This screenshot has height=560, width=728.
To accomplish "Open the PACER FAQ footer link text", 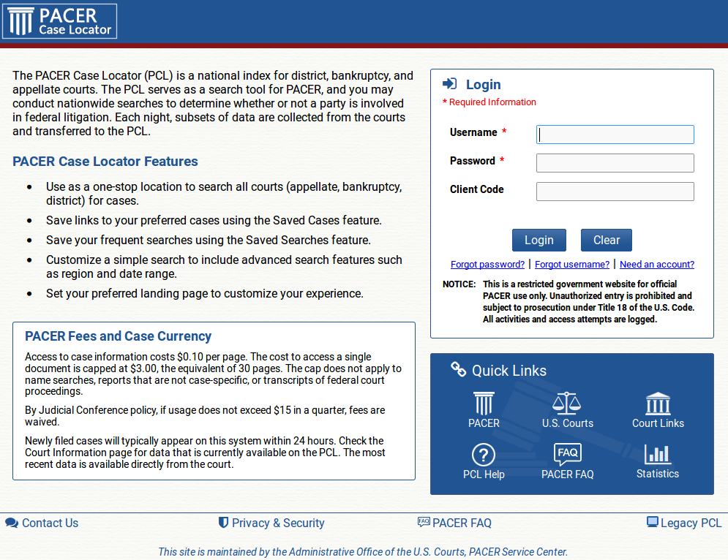I will click(x=462, y=523).
